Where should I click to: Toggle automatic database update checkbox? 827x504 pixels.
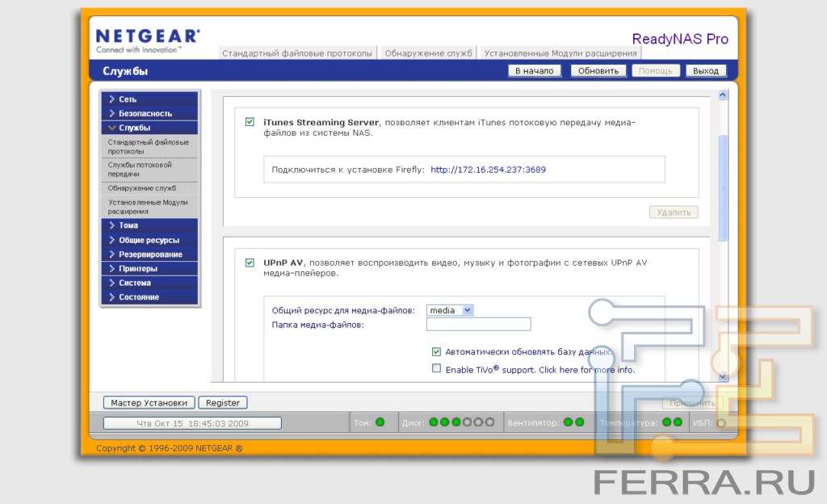click(436, 351)
